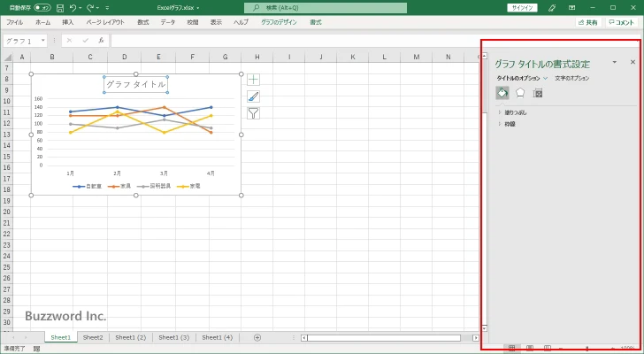Click the search box in title bar
Viewport: 644px width, 354px height.
pos(326,8)
